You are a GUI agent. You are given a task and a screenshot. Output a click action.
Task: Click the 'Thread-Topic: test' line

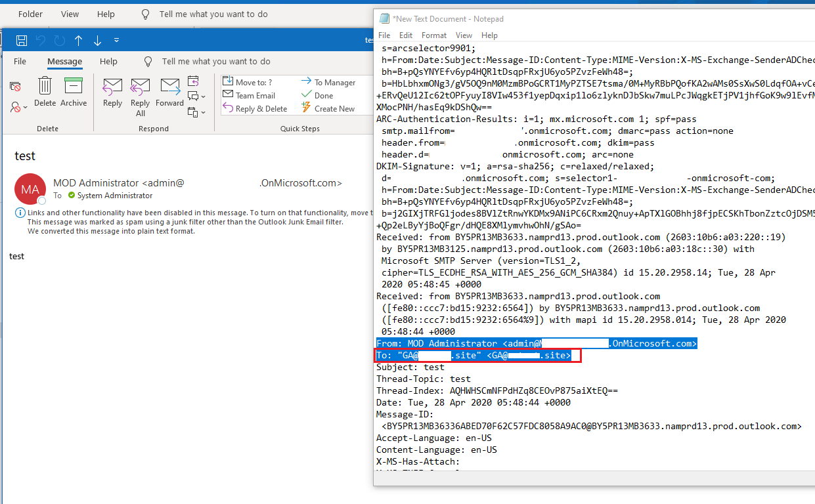424,379
